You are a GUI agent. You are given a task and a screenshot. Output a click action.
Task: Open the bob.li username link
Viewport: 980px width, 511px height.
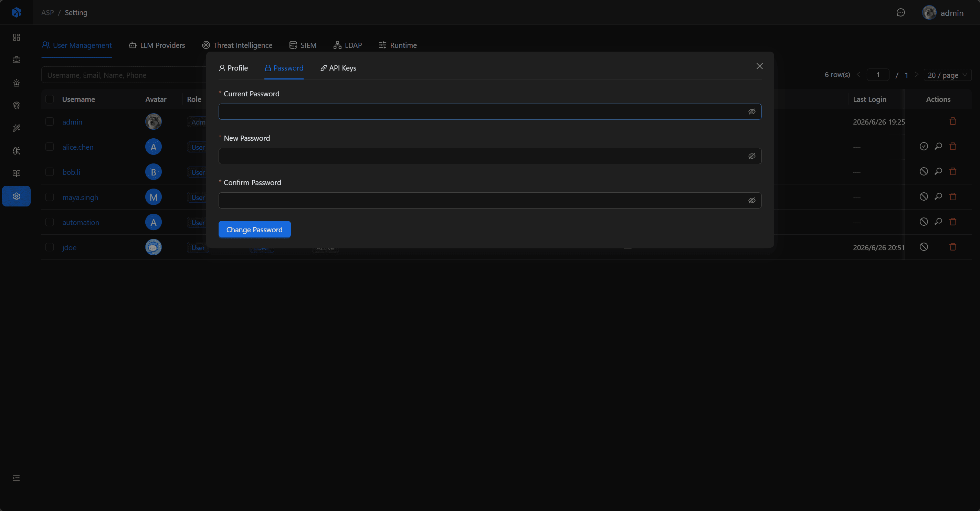(x=71, y=172)
